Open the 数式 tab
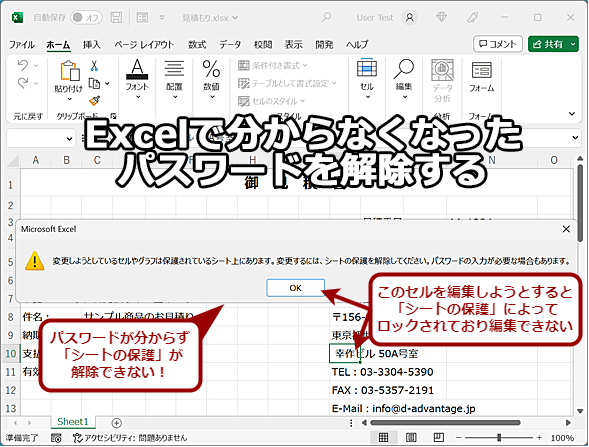589x447 pixels. tap(197, 45)
